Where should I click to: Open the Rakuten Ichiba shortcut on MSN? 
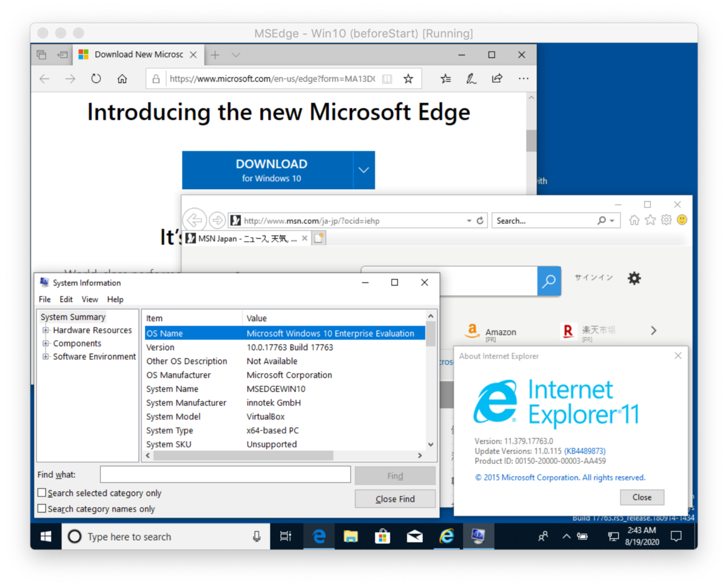pyautogui.click(x=589, y=332)
